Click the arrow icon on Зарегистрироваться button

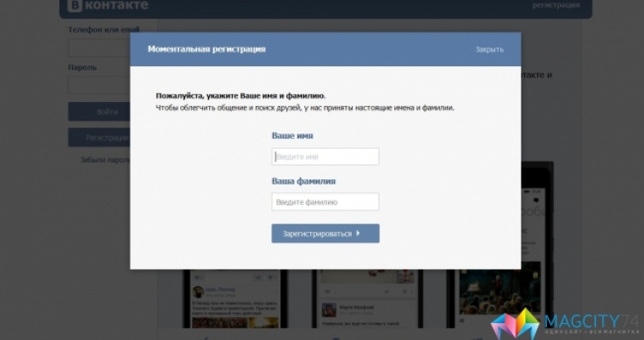359,233
